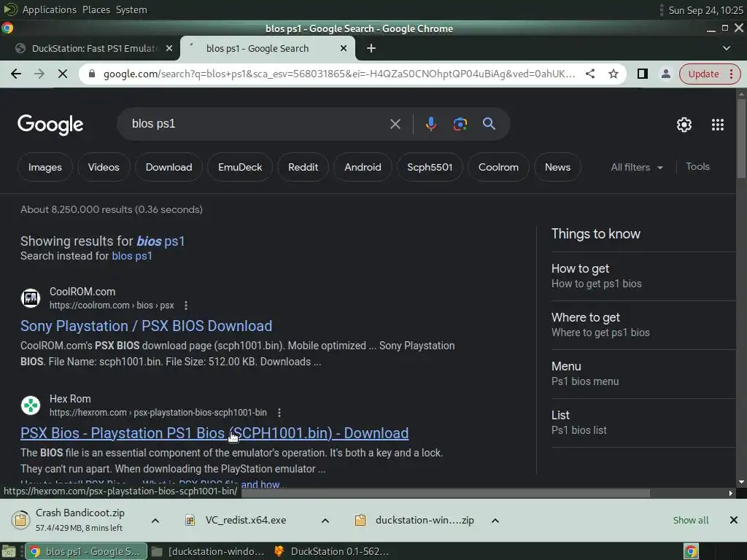Filter results by Videos

[104, 167]
